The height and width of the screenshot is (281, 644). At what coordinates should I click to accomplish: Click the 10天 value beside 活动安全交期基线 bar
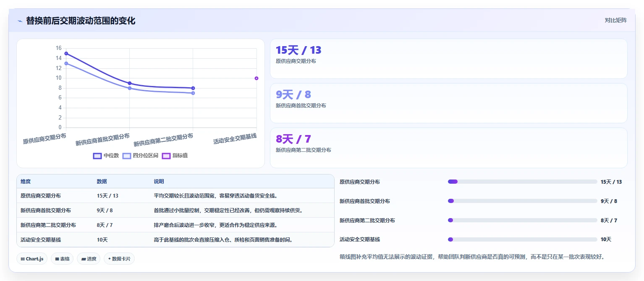[x=606, y=239]
